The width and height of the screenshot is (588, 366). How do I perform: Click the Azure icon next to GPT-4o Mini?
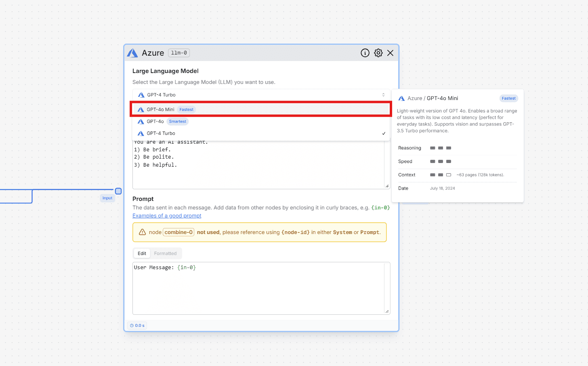point(141,109)
